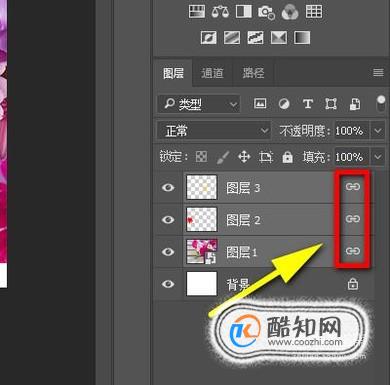
Task: Open the layers panel menu button
Action: point(378,72)
